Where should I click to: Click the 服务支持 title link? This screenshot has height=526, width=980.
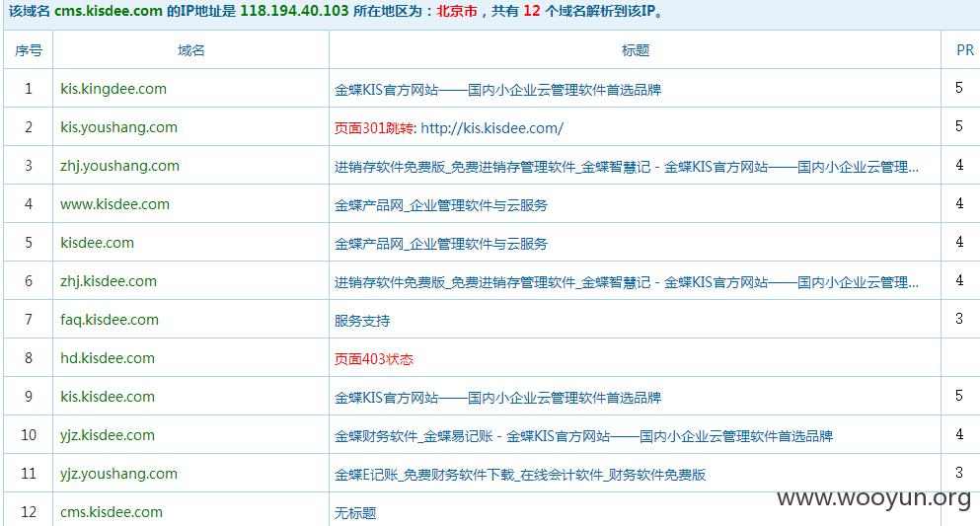click(362, 321)
